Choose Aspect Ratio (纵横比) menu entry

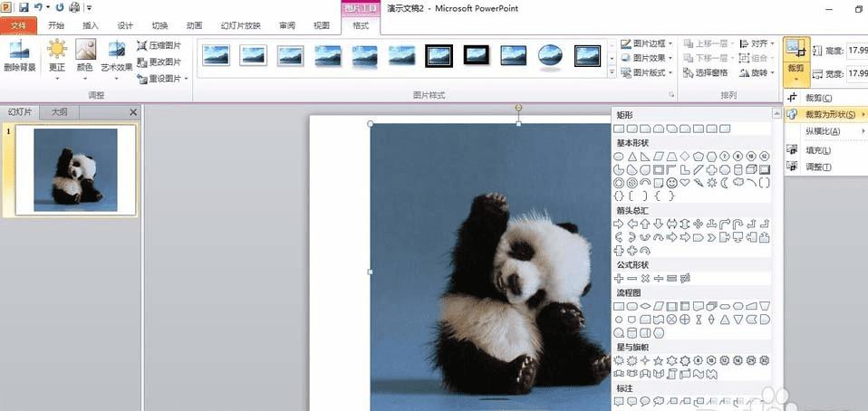point(823,131)
